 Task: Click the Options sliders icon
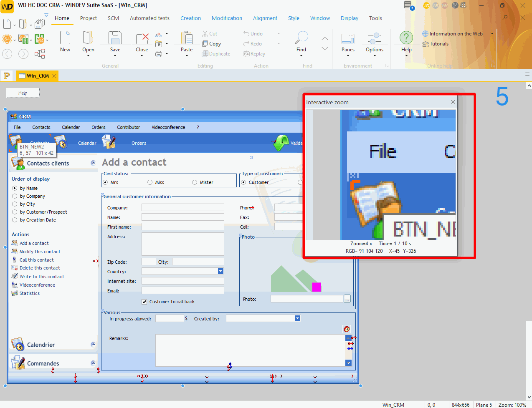click(375, 38)
